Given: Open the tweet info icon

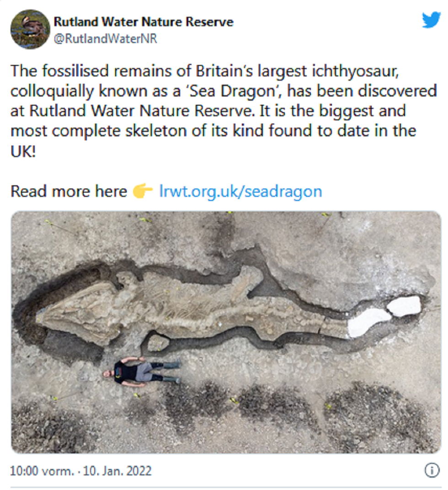Looking at the screenshot, I should [x=432, y=470].
